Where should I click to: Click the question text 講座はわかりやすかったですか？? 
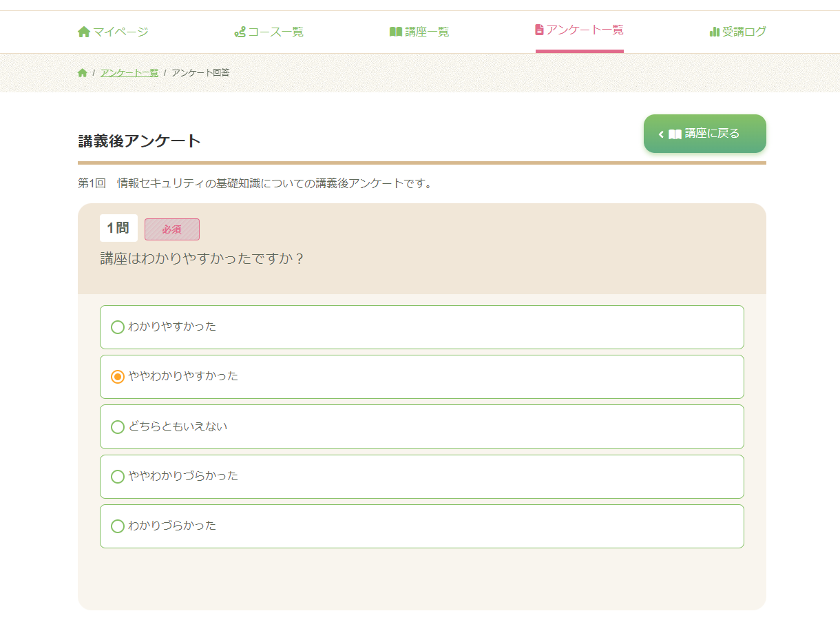[202, 259]
